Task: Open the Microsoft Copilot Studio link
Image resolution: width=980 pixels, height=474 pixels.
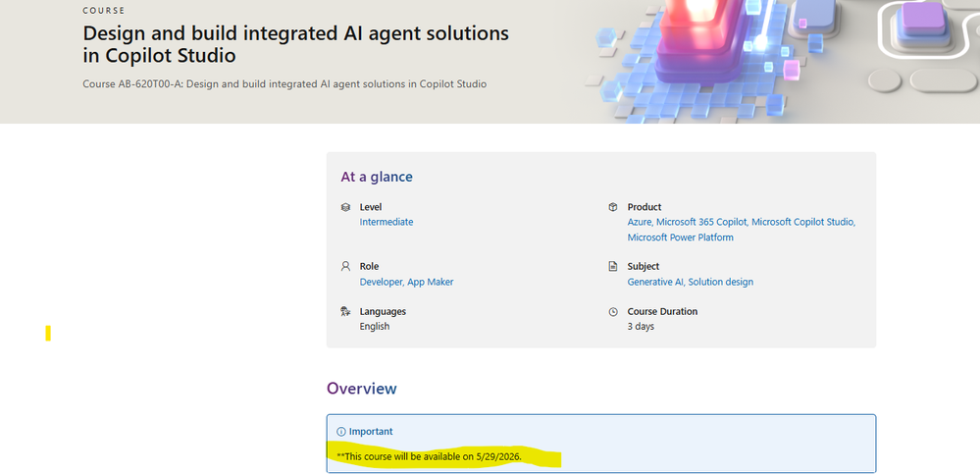Action: coord(802,222)
